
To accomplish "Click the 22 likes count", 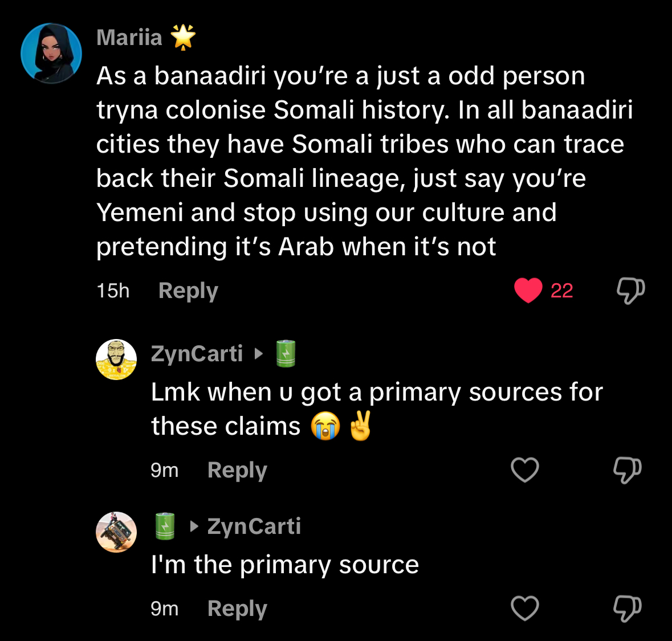I will click(x=561, y=291).
